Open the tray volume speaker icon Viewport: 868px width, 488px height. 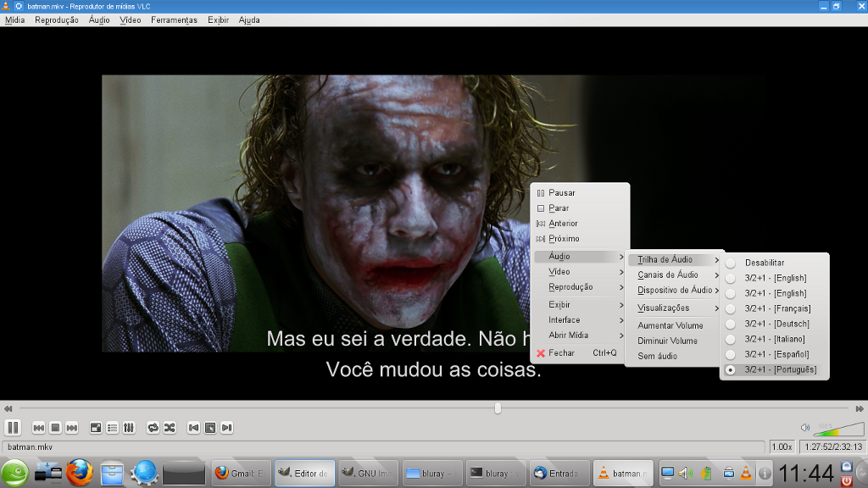[x=686, y=473]
